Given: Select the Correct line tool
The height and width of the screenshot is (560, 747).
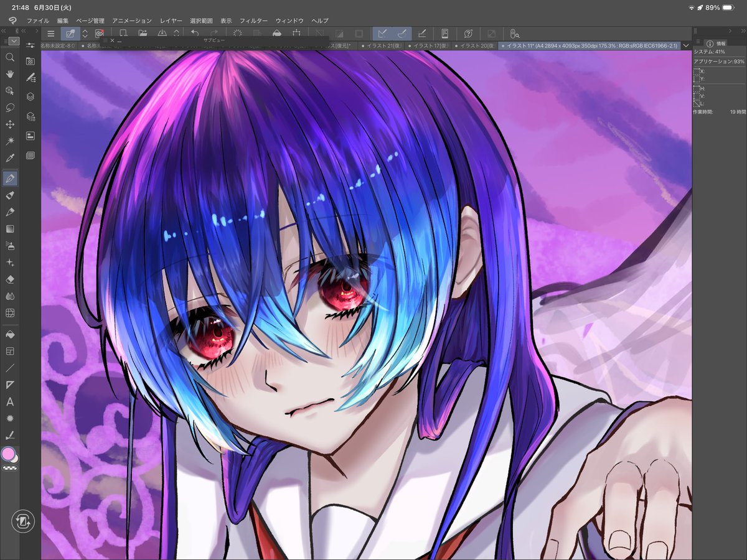Looking at the screenshot, I should tap(10, 436).
